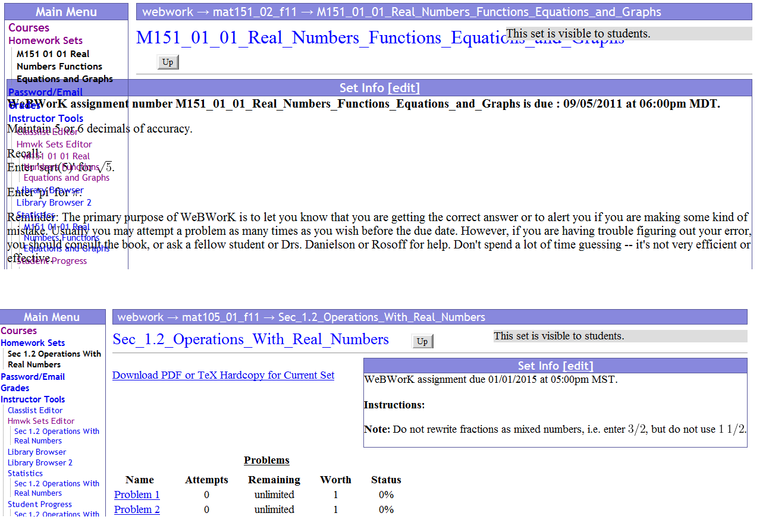This screenshot has height=532, width=766.
Task: Click 'unlimited' in the Problem 1 row
Action: [x=274, y=495]
